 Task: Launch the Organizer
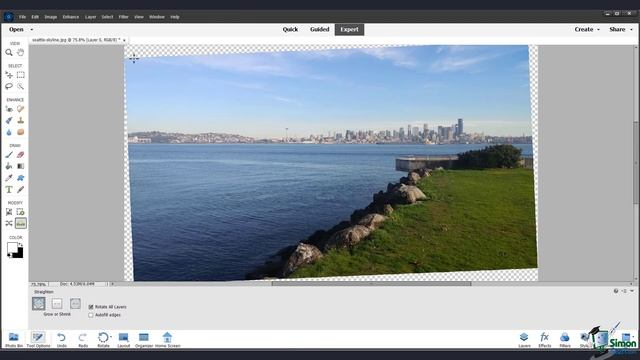pos(144,340)
